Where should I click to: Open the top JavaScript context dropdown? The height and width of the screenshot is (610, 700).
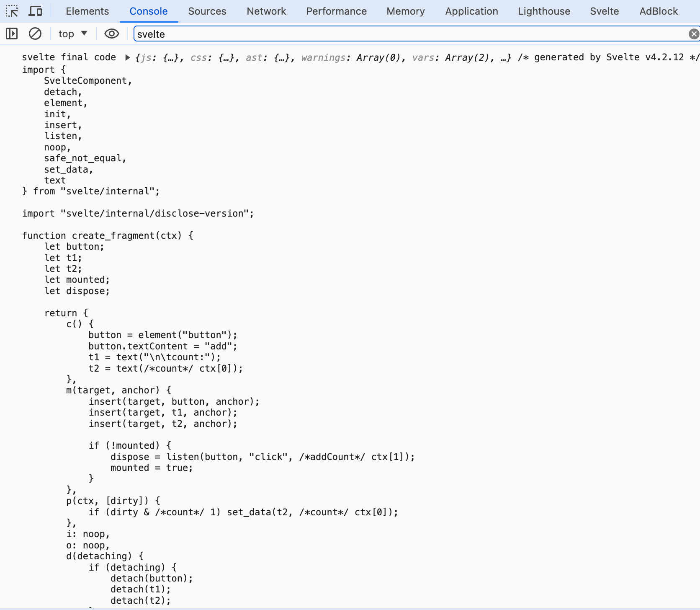tap(73, 34)
